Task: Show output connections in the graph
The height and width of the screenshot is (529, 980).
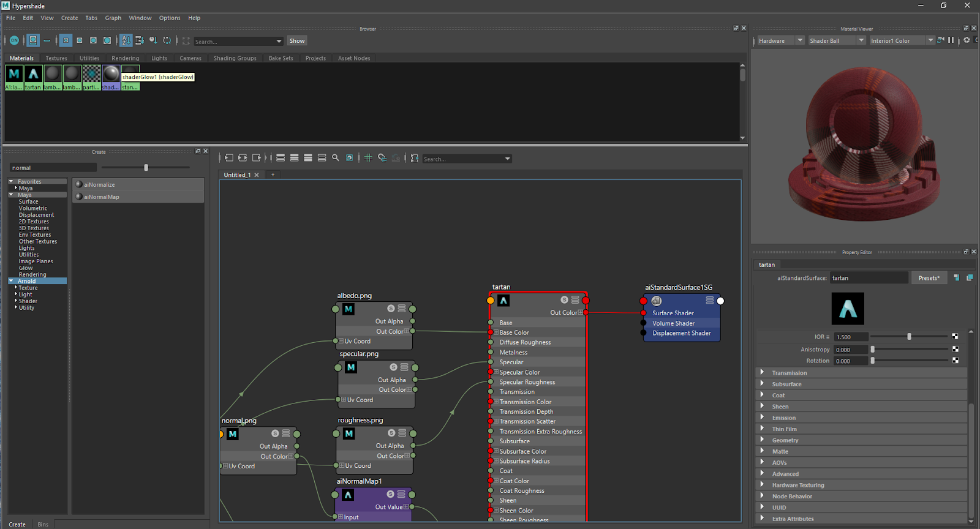Action: coord(257,158)
